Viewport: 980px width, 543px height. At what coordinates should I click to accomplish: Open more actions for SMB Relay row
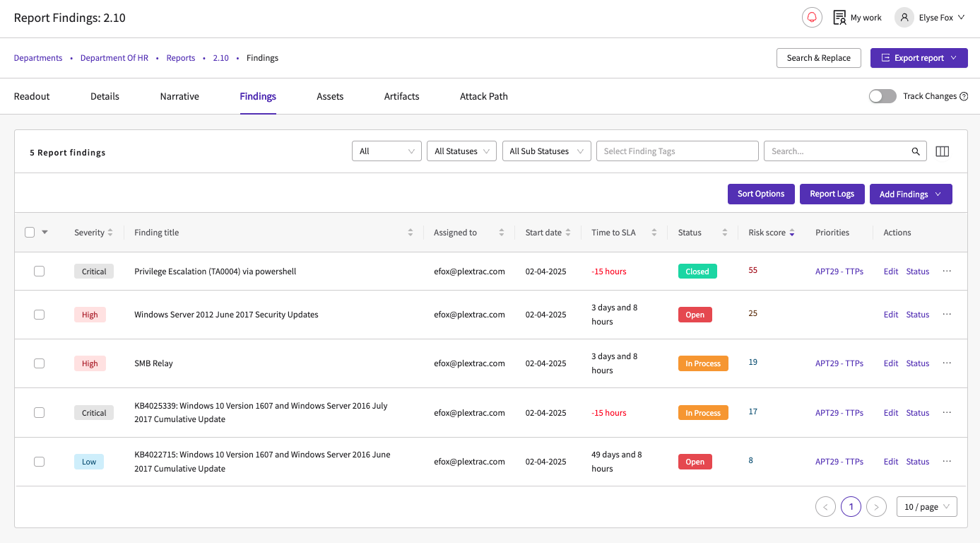947,363
